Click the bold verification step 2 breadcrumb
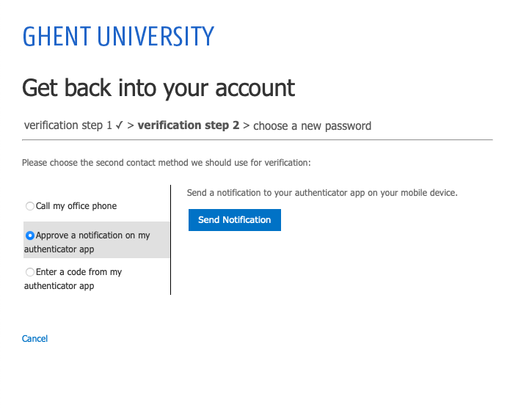Image resolution: width=532 pixels, height=410 pixels. [189, 125]
